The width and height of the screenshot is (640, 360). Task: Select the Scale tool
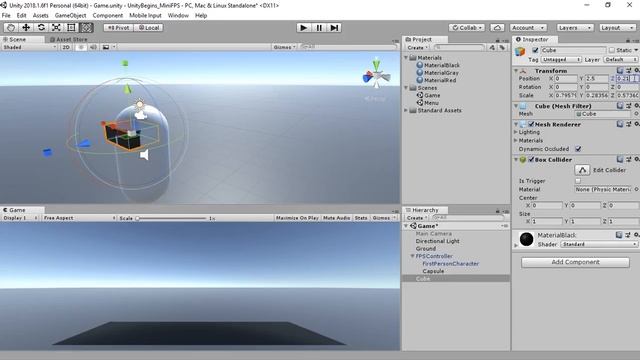point(56,27)
